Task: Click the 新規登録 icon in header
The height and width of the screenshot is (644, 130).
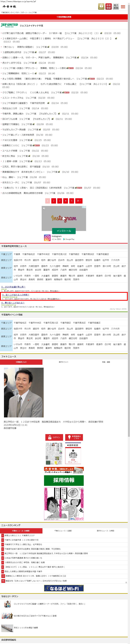Action: point(108,6)
